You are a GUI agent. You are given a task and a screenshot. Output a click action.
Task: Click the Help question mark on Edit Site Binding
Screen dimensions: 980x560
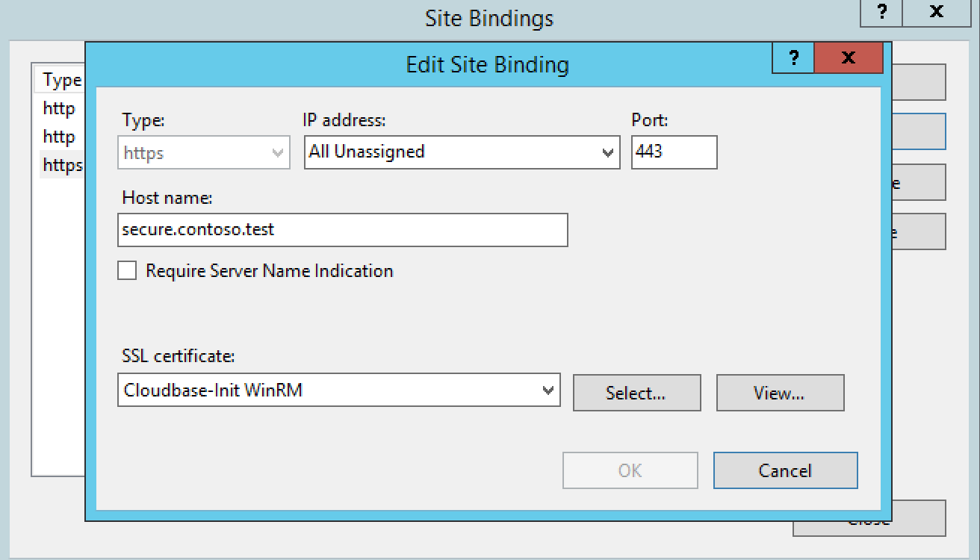[x=793, y=58]
